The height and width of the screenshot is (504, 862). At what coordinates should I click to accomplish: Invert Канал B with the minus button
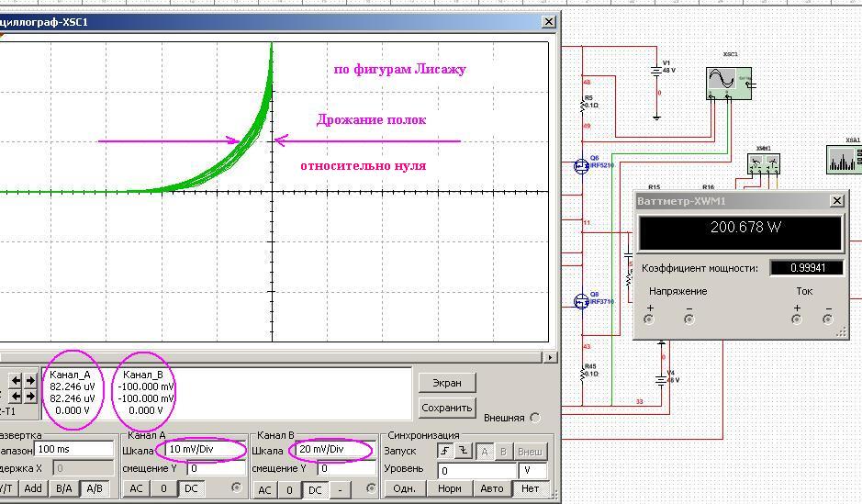point(341,489)
